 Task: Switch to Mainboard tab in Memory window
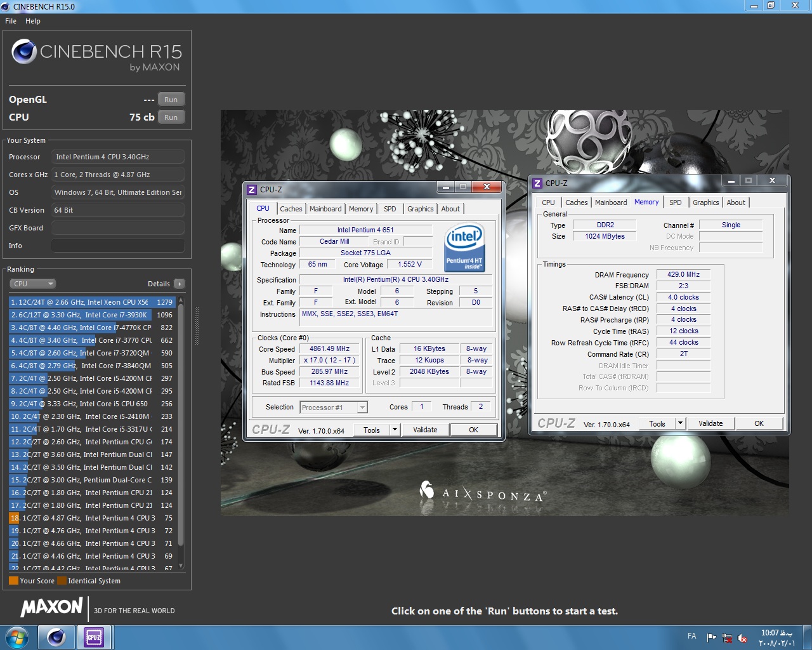click(x=611, y=202)
